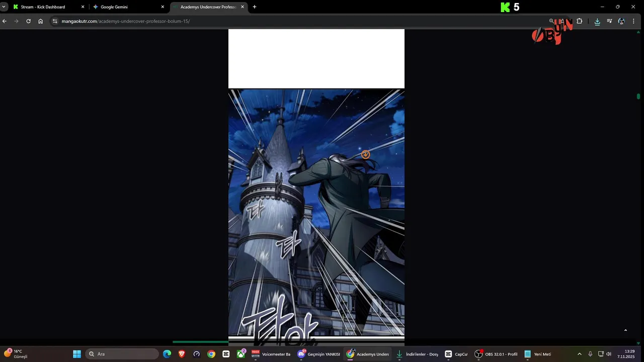Open the pinned Chrome icon in taskbar
Image resolution: width=644 pixels, height=362 pixels.
211,354
